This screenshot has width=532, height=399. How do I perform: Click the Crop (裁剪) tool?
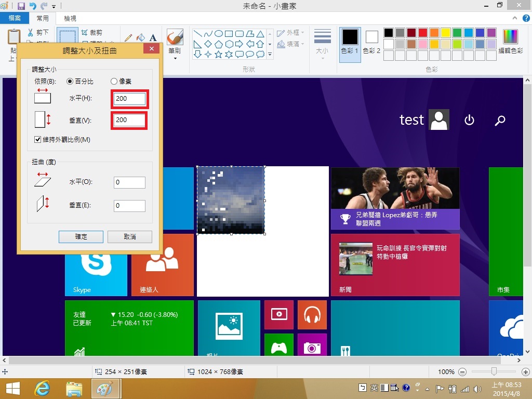pos(91,33)
